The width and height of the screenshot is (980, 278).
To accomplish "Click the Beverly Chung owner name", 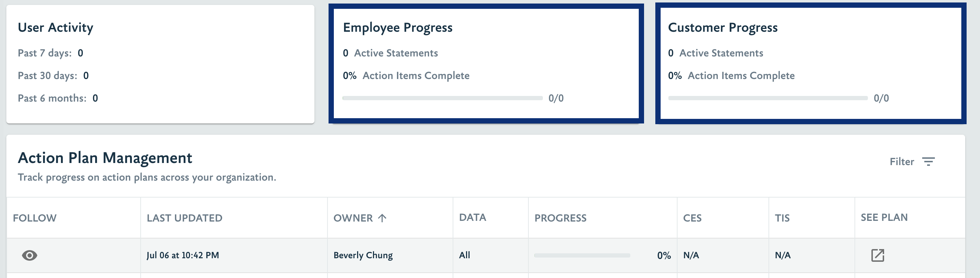I will [363, 255].
